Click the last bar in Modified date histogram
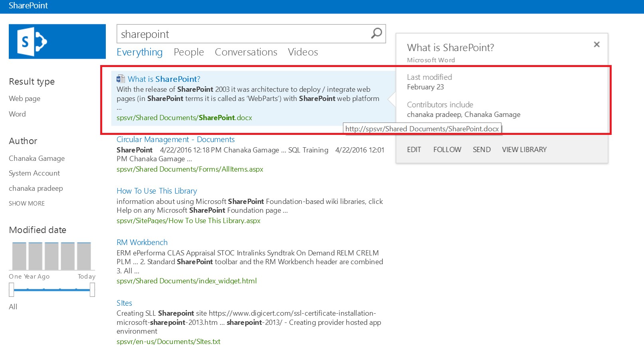 84,256
